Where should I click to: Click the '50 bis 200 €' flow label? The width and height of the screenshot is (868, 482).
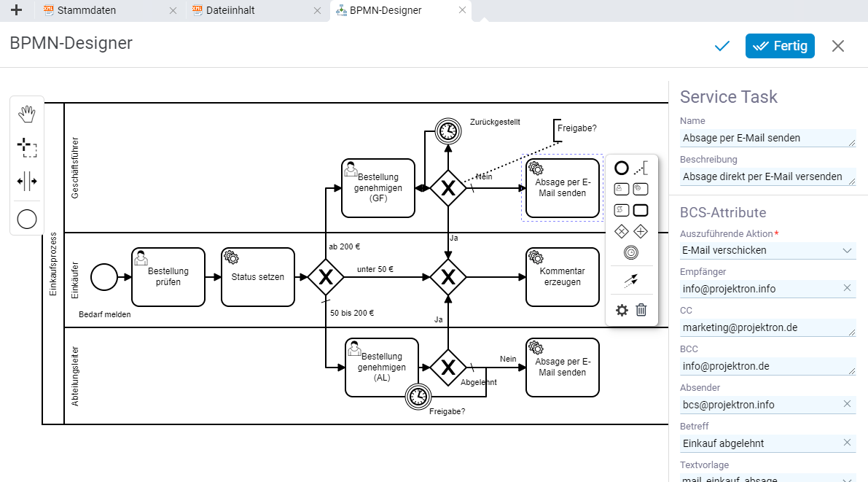[352, 313]
